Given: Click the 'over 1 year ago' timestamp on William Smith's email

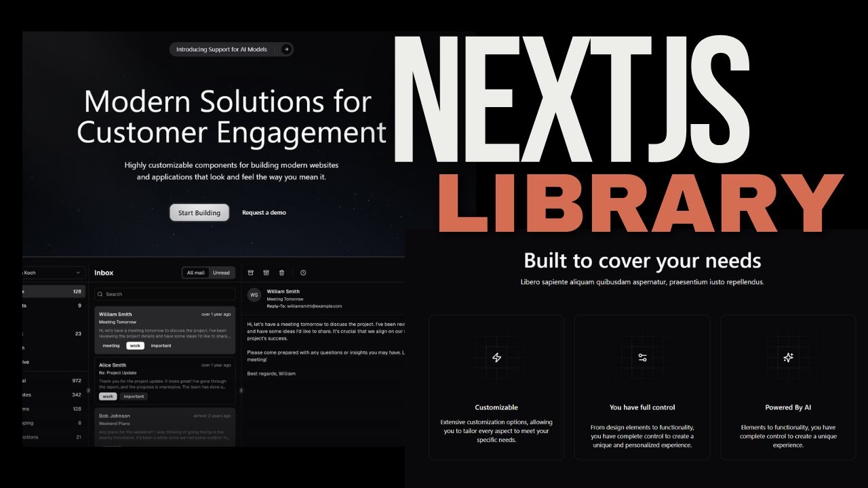Looking at the screenshot, I should [216, 314].
